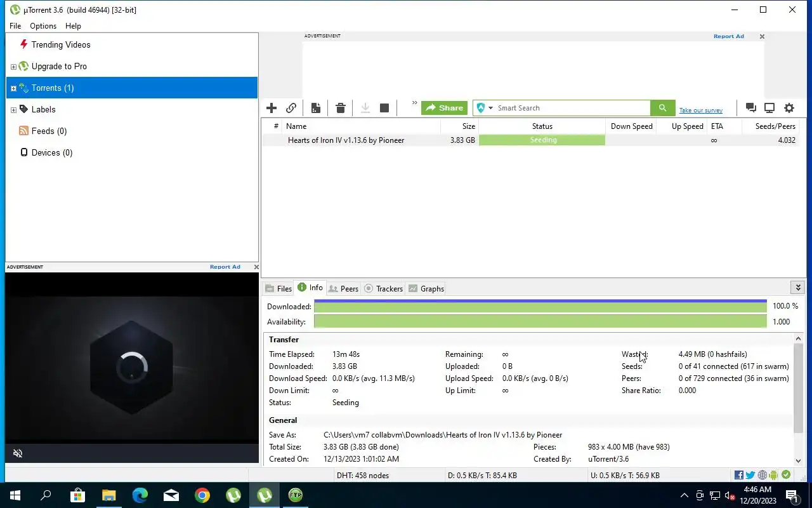Select Trending Videos in the sidebar

pyautogui.click(x=61, y=44)
